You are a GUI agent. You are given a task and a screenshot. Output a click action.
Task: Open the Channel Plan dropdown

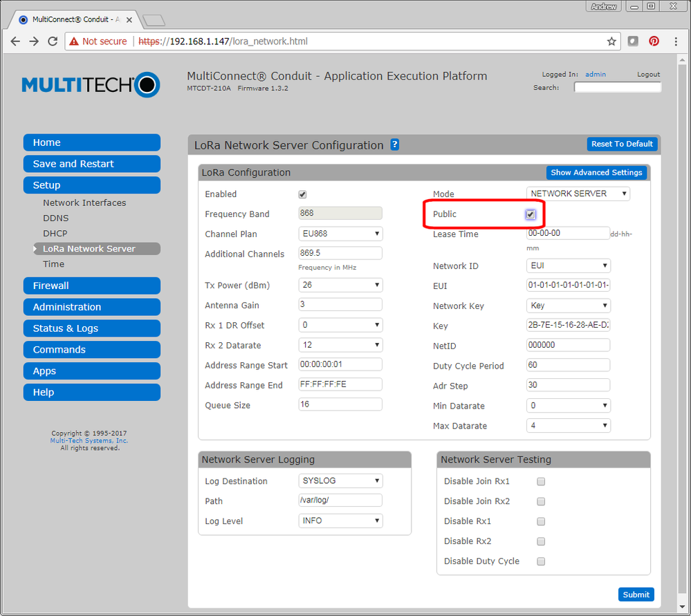point(340,234)
